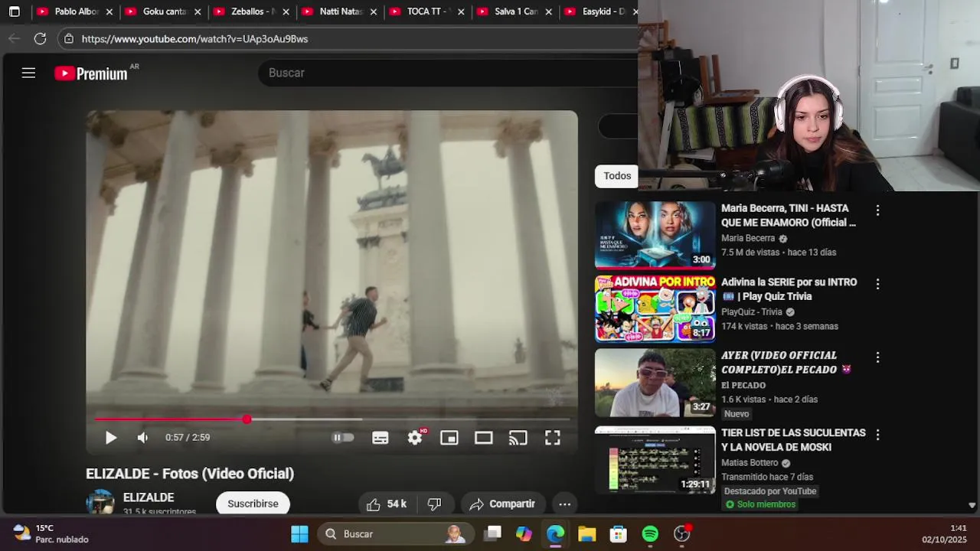
Task: Select the Todos filter chip
Action: click(617, 176)
